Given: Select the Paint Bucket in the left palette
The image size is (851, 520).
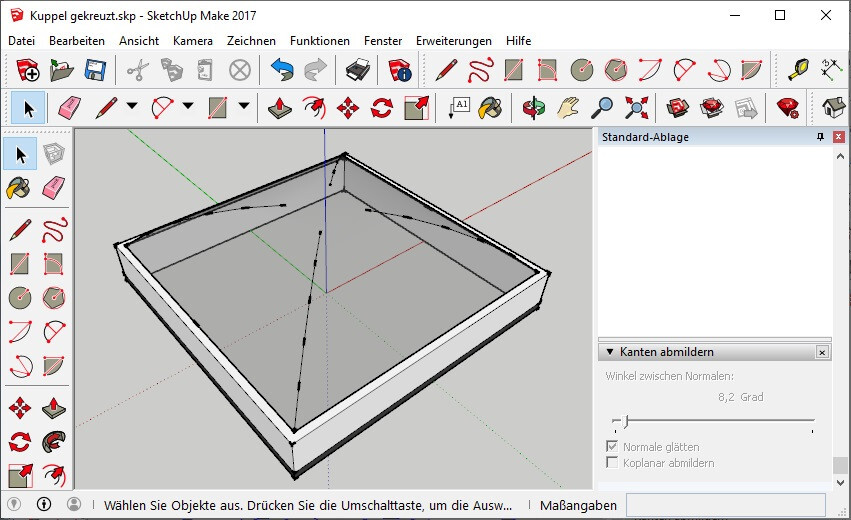Looking at the screenshot, I should click(x=20, y=188).
